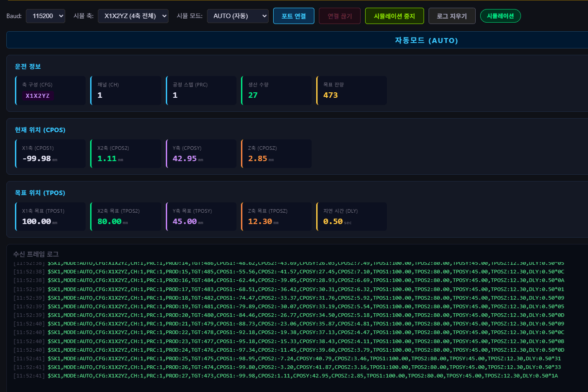The height and width of the screenshot is (392, 588).
Task: Select the 축 구성 X1X2YZ badge
Action: (x=38, y=96)
